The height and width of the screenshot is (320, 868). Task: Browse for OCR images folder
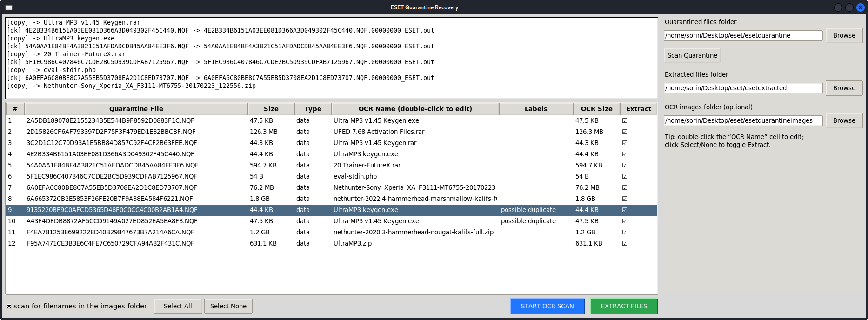[x=844, y=120]
